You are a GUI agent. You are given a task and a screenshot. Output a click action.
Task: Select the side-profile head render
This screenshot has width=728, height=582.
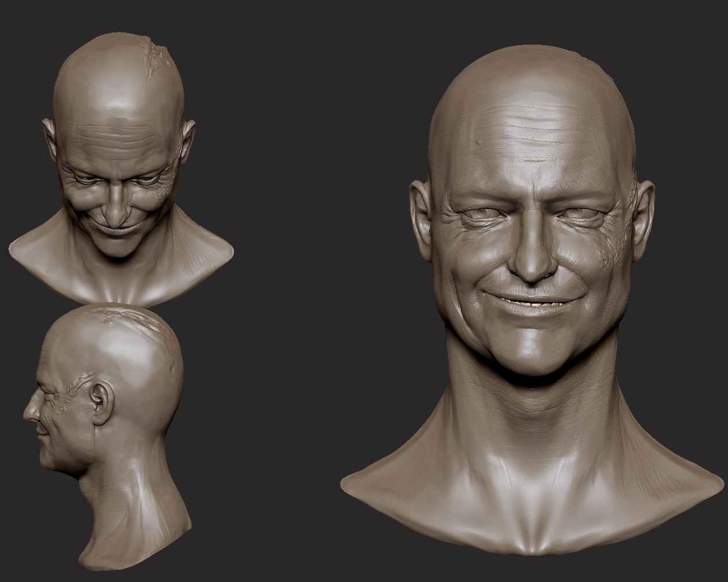pos(107,437)
